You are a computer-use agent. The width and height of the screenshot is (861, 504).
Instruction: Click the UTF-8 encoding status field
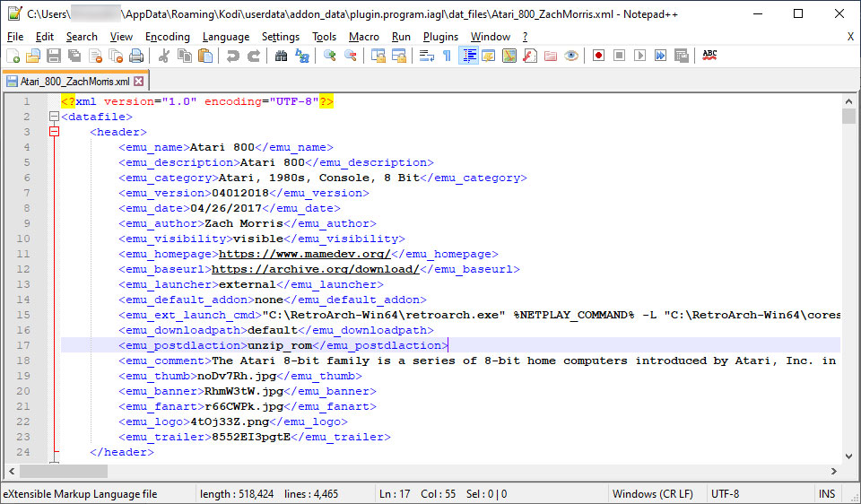759,494
